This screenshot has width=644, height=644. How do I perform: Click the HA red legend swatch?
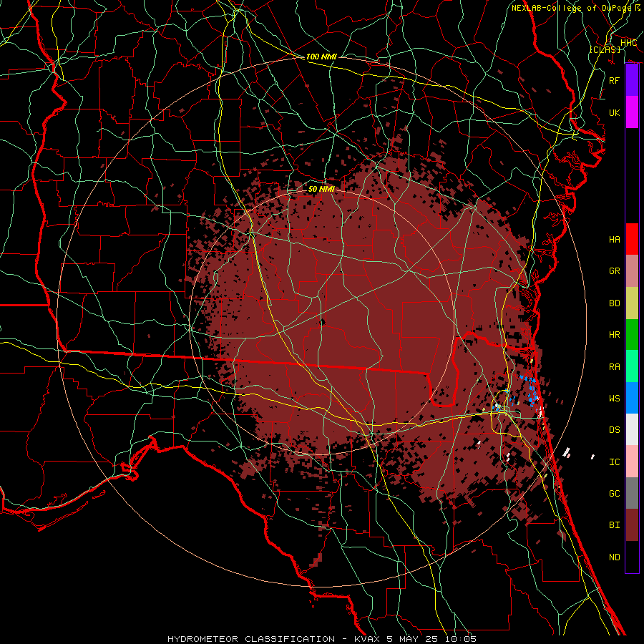(x=632, y=239)
